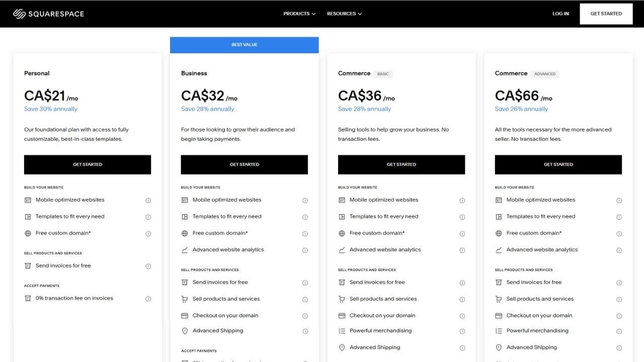Viewport: 644px width, 362px height.
Task: Click info icon for Commerce Advanced Sell products and services
Action: (619, 300)
